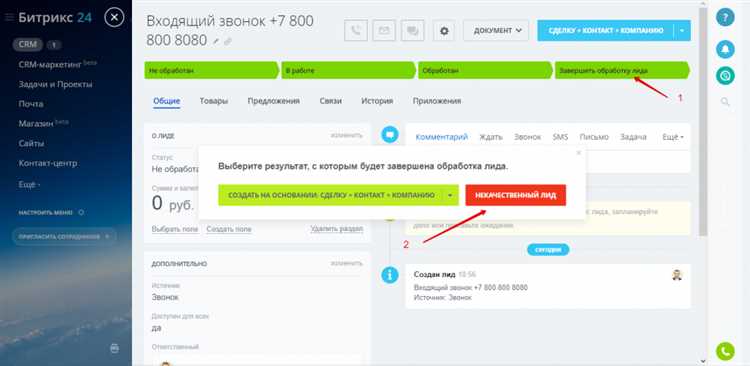Click the small icon at the sidebar bottom
This screenshot has height=366, width=750.
[114, 348]
